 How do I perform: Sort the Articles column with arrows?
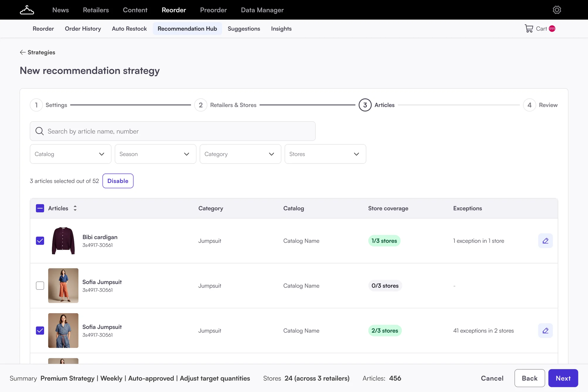(75, 208)
